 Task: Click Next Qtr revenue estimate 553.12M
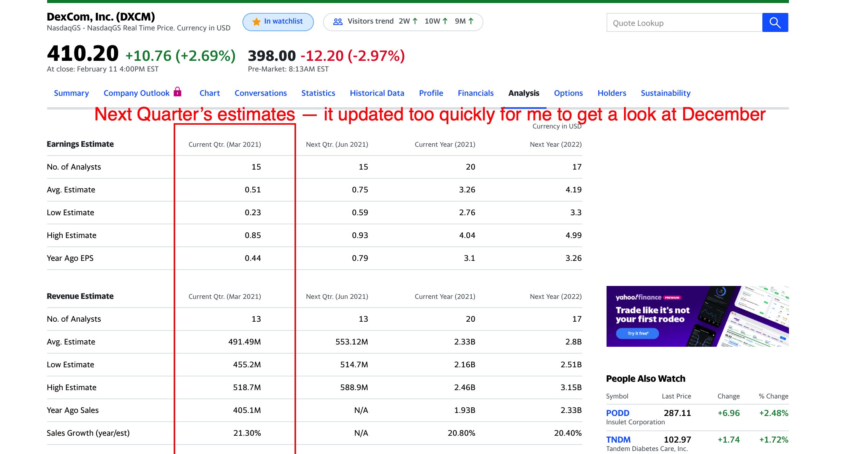(352, 342)
